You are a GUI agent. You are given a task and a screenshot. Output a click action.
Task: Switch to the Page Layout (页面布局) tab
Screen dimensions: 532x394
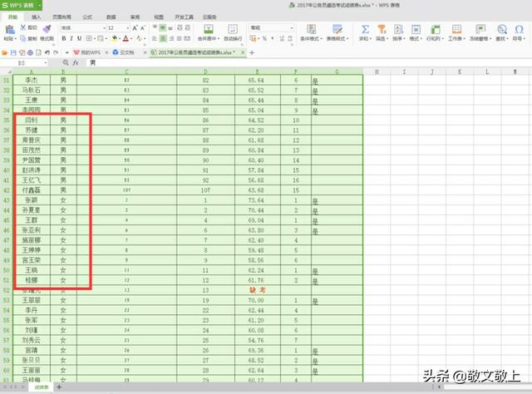pos(62,17)
